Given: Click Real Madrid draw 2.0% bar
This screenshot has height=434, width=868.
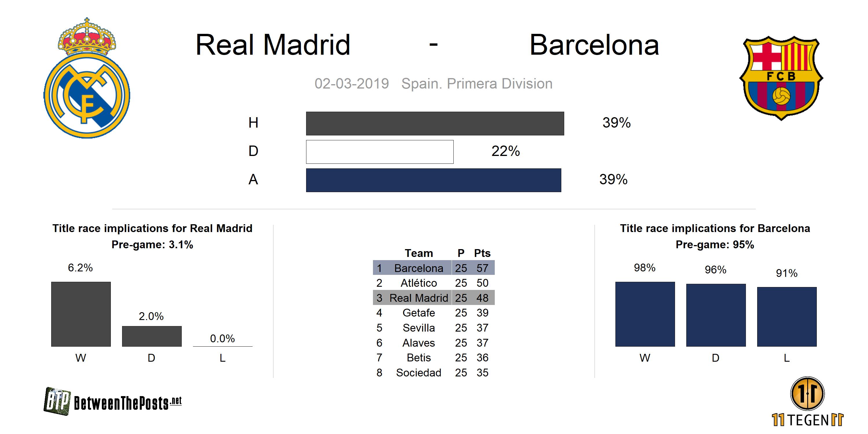Looking at the screenshot, I should [152, 336].
